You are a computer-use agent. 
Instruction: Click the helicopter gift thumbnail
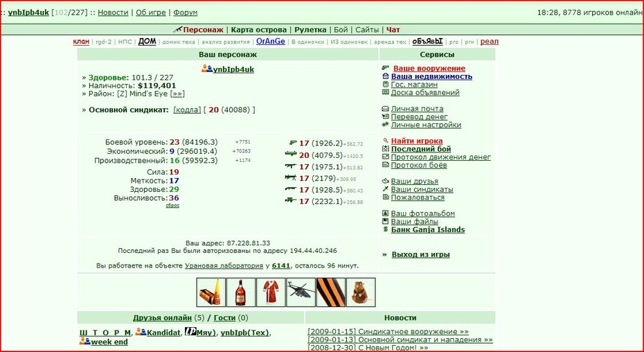pyautogui.click(x=301, y=292)
